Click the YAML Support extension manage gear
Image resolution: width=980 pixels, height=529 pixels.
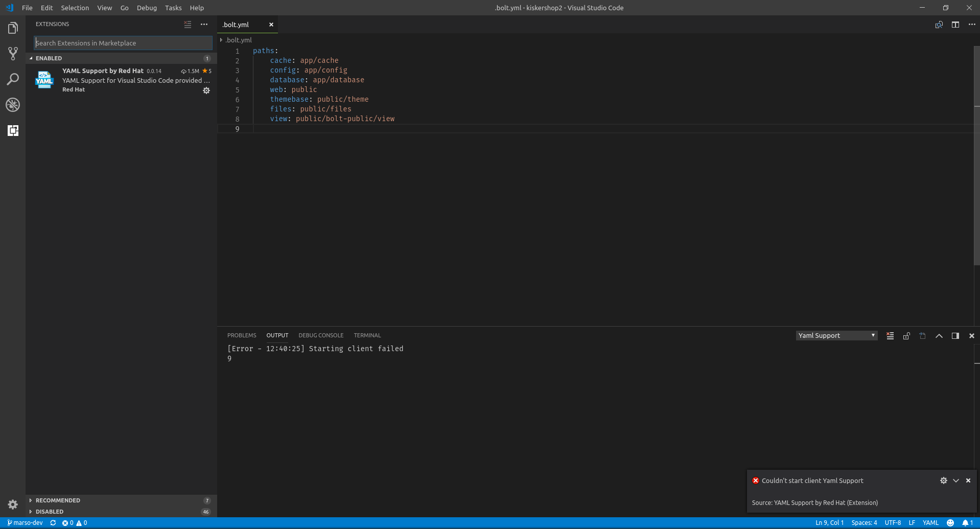[206, 90]
